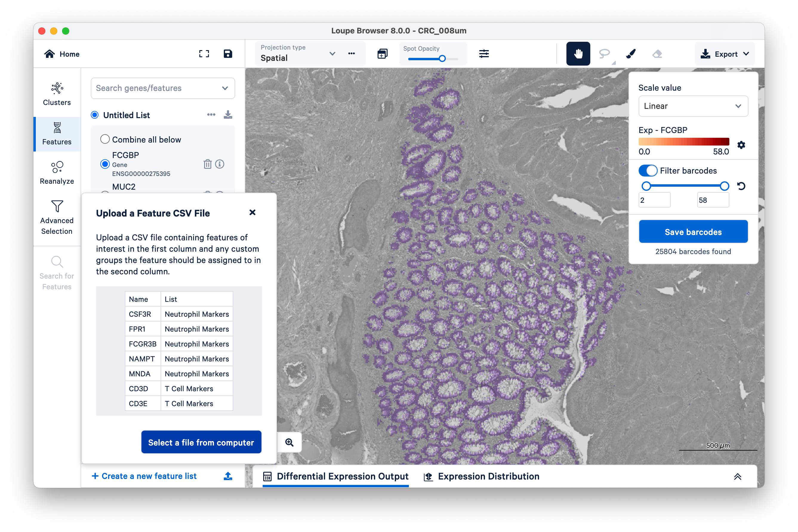Toggle the Filter barcodes switch

(648, 170)
